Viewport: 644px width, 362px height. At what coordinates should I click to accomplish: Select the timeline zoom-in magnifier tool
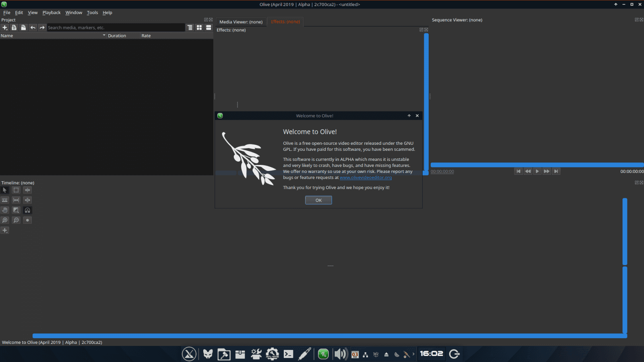5,220
